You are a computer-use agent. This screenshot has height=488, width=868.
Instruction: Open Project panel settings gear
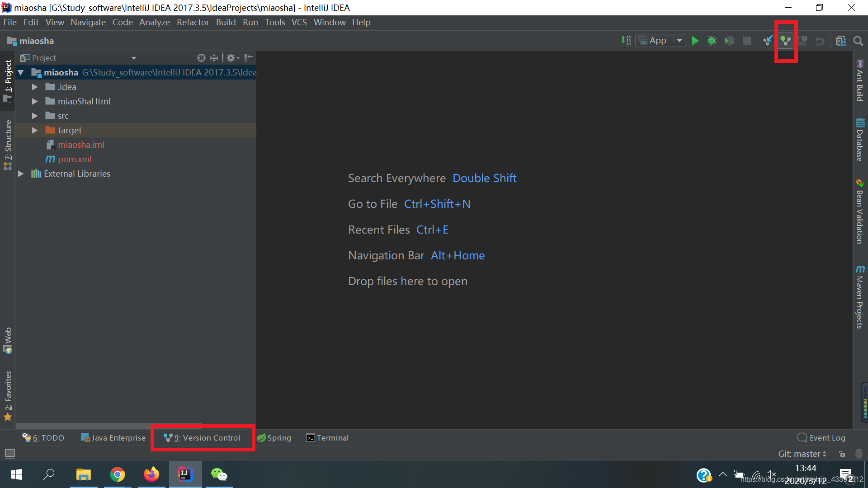click(x=232, y=58)
